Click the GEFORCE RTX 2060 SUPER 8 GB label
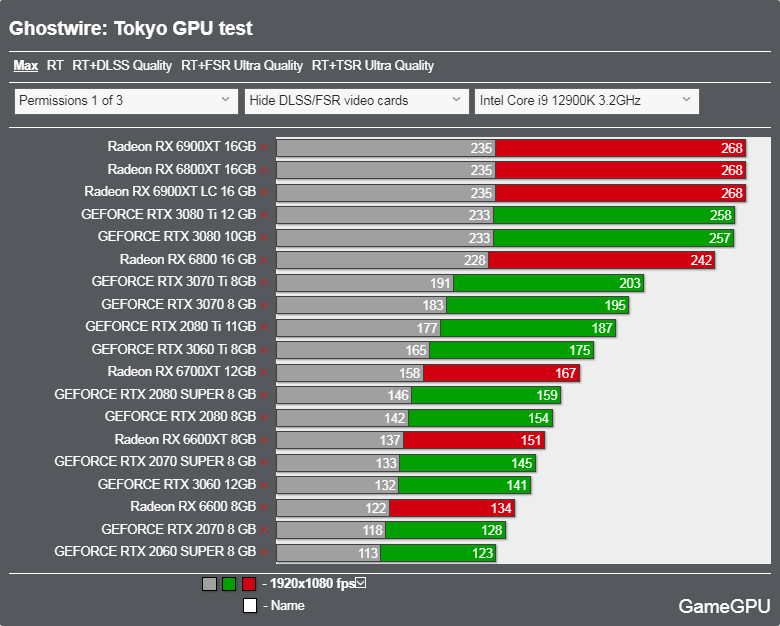This screenshot has width=780, height=626. (155, 552)
